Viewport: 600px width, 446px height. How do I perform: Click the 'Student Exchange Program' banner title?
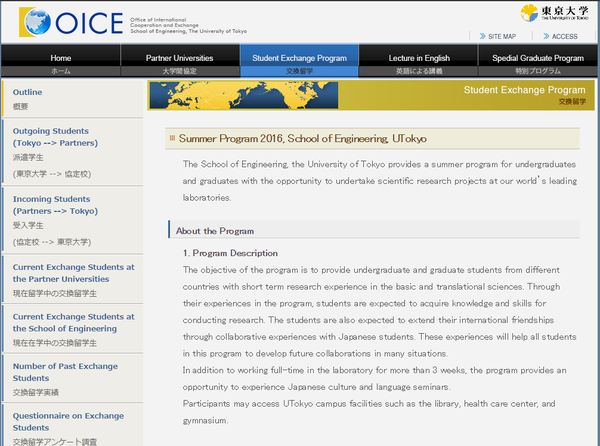[524, 90]
